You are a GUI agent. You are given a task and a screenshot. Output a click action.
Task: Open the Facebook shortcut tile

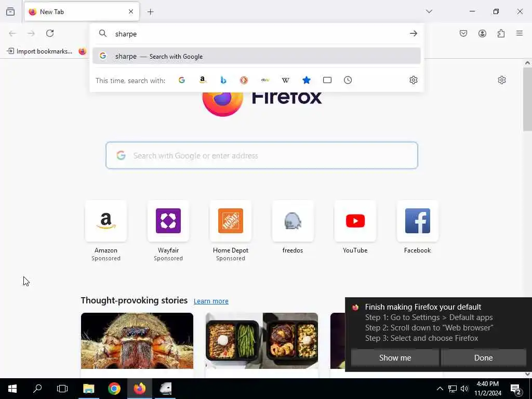pos(417,228)
